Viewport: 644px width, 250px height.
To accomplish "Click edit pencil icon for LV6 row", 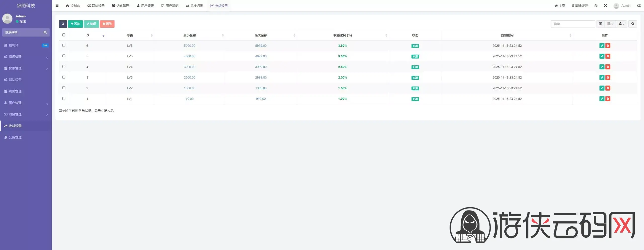I will click(602, 46).
